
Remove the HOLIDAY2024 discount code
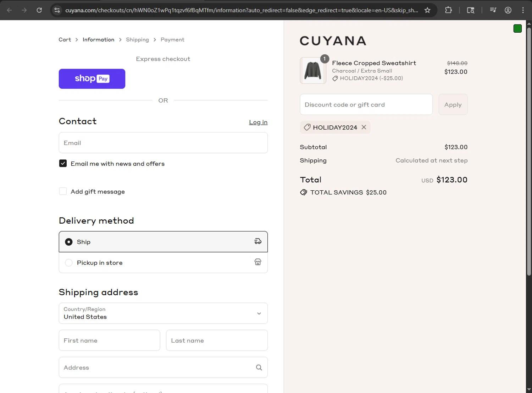[364, 127]
